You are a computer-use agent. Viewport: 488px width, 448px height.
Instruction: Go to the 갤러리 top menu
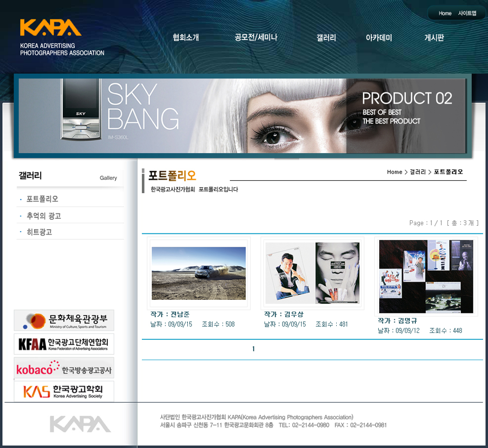pyautogui.click(x=326, y=38)
